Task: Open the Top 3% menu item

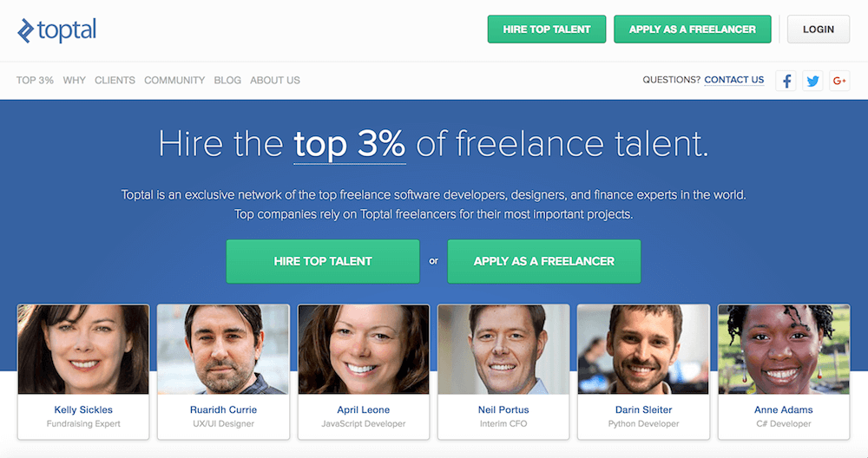Action: pyautogui.click(x=35, y=80)
